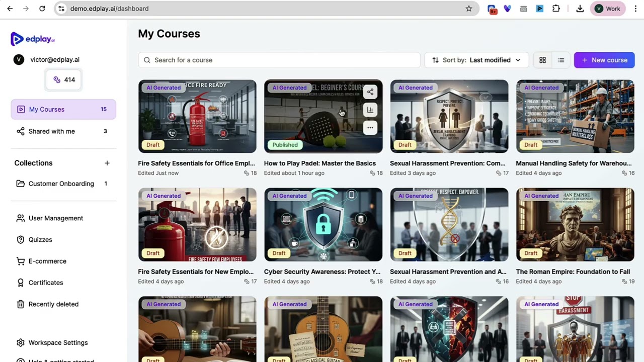644x362 pixels.
Task: Click The Roman Empire: Foundation to Fall title
Action: pos(573,272)
